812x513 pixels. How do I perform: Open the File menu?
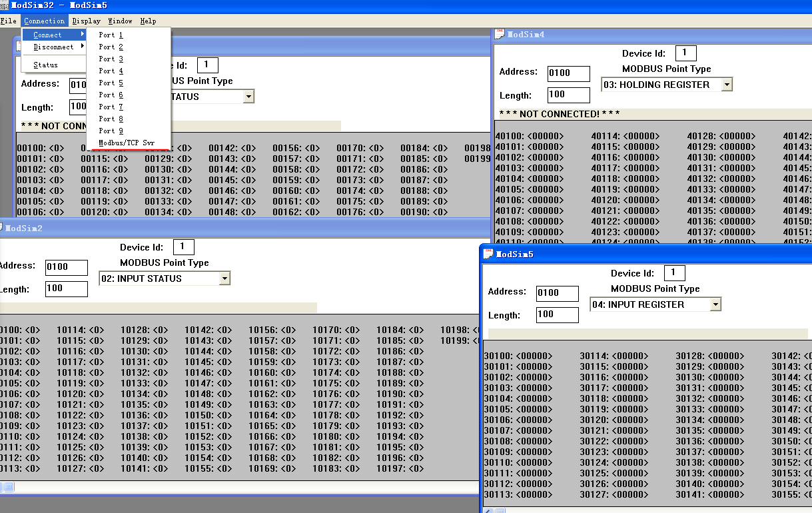click(x=8, y=21)
